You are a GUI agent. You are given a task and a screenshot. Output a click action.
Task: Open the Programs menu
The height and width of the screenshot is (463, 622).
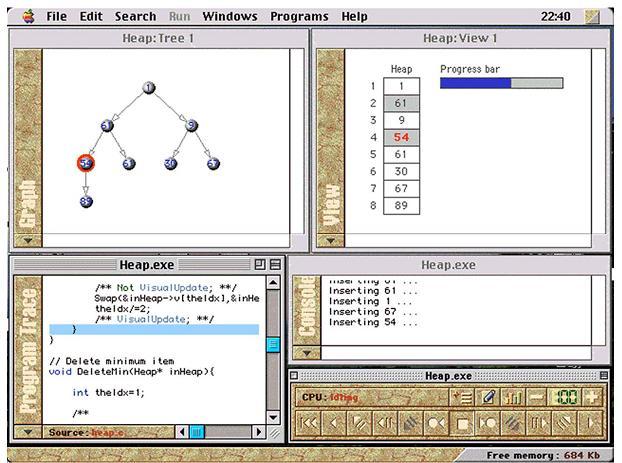(x=299, y=16)
